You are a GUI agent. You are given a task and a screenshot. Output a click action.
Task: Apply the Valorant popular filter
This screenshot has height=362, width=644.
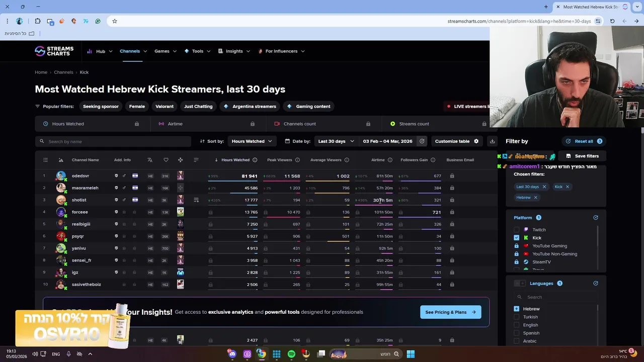click(x=165, y=107)
